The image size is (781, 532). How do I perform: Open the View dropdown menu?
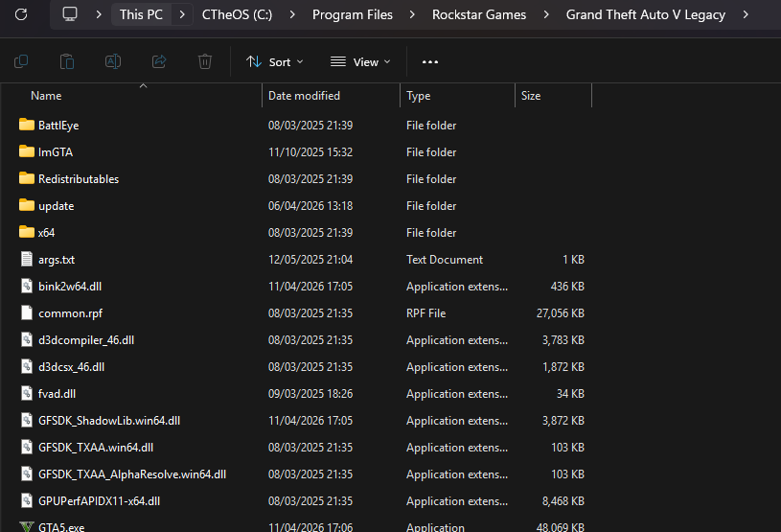pyautogui.click(x=360, y=61)
